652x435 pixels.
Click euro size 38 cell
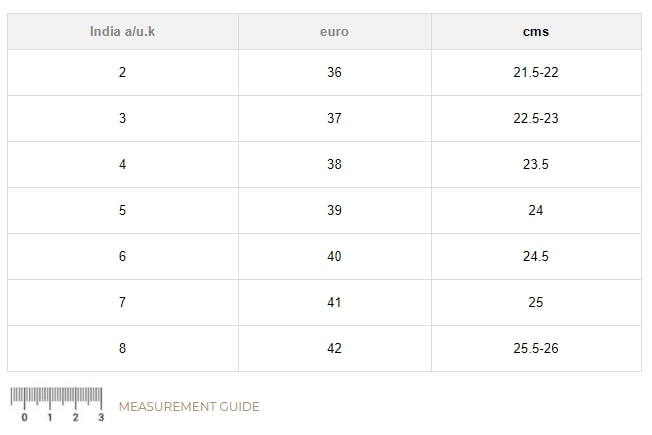(x=335, y=164)
